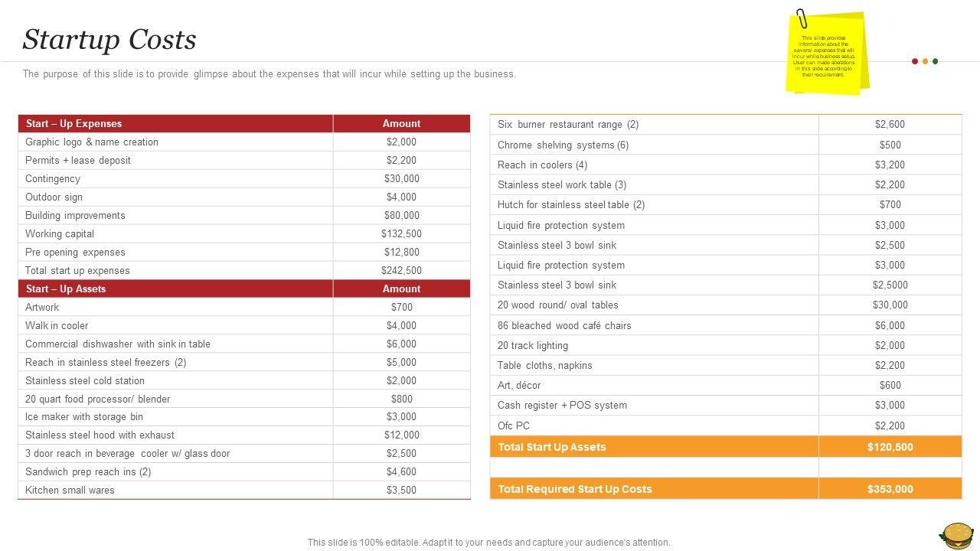Click the slide purpose subtitle text
Screen dimensions: 980x551
coord(269,74)
